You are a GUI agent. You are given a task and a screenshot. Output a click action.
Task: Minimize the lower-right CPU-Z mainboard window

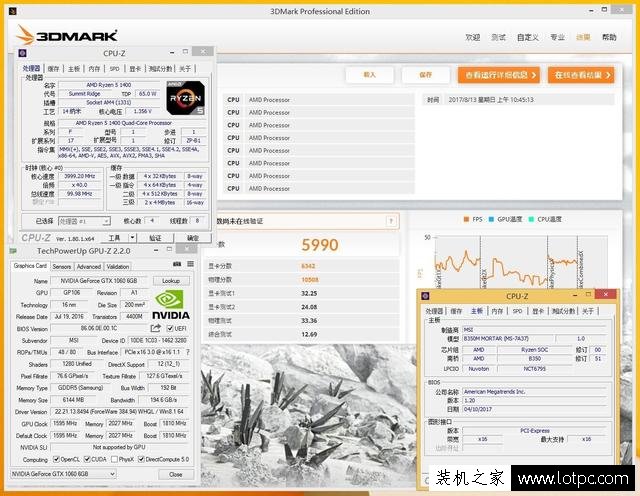pyautogui.click(x=575, y=295)
